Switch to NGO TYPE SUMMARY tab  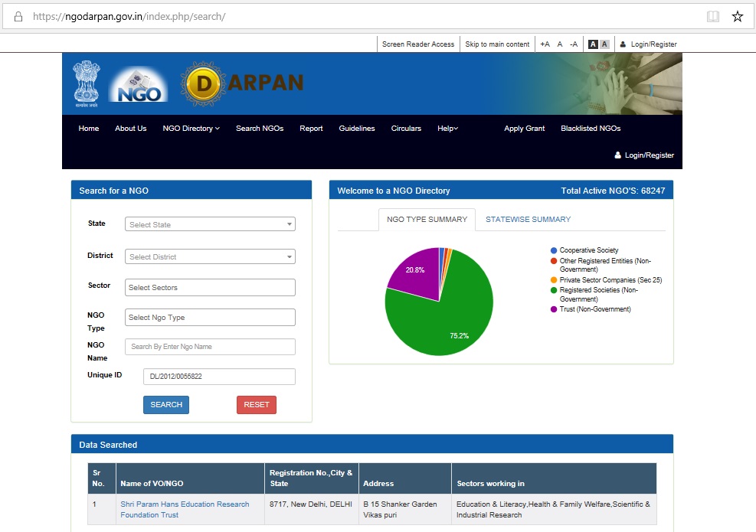pyautogui.click(x=427, y=219)
